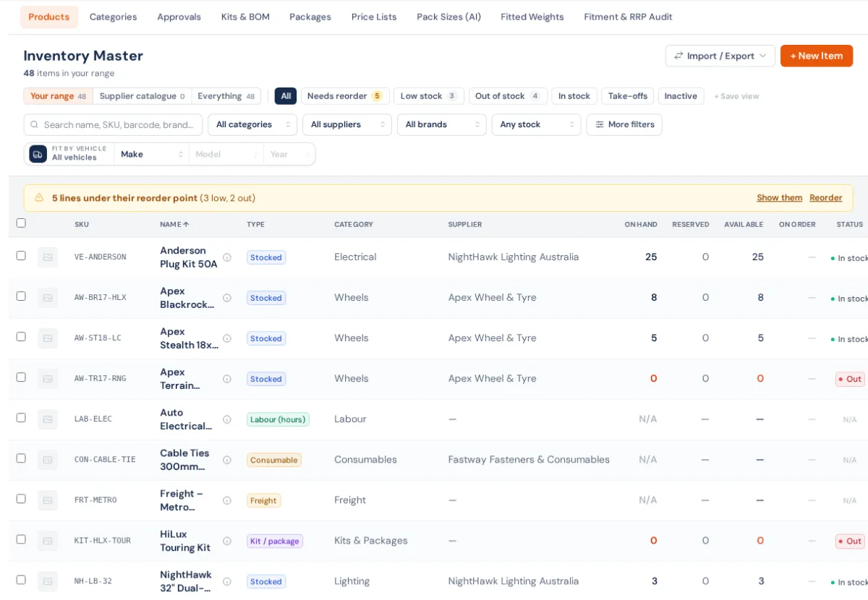
Task: Click info icon next to Anderson Plug Kit 50A
Action: pos(226,257)
